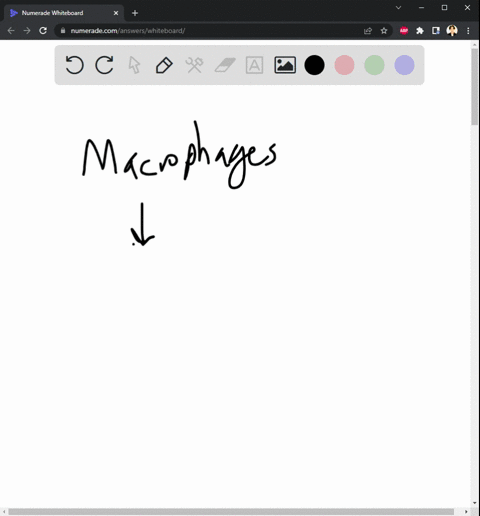Select the pen drawing tool

click(164, 65)
